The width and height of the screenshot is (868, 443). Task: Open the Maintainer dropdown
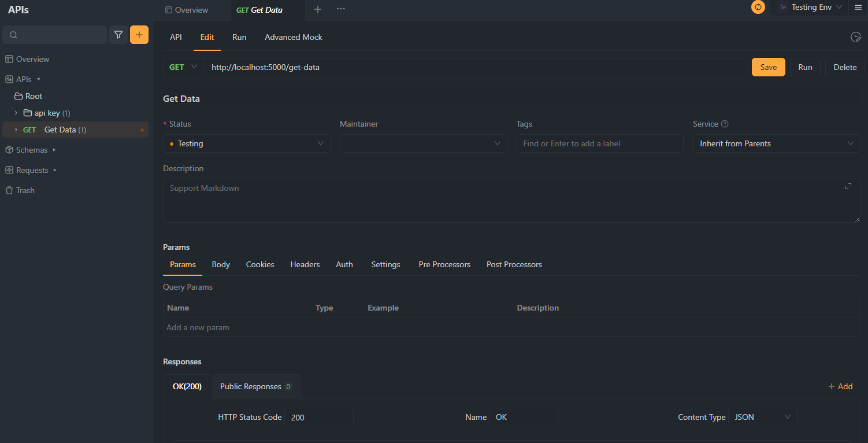(x=423, y=143)
